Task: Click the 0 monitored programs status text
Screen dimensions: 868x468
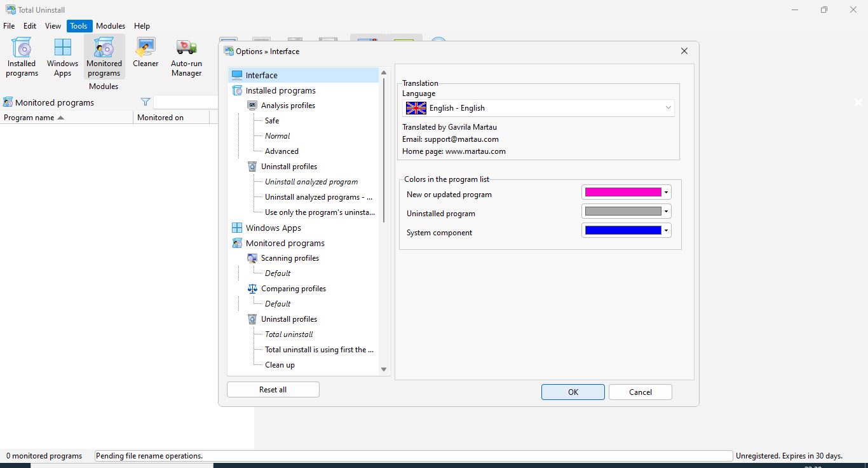Action: coord(44,456)
